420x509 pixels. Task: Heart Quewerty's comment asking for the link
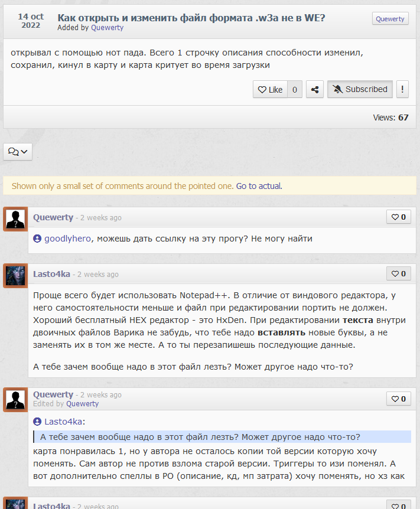click(399, 217)
